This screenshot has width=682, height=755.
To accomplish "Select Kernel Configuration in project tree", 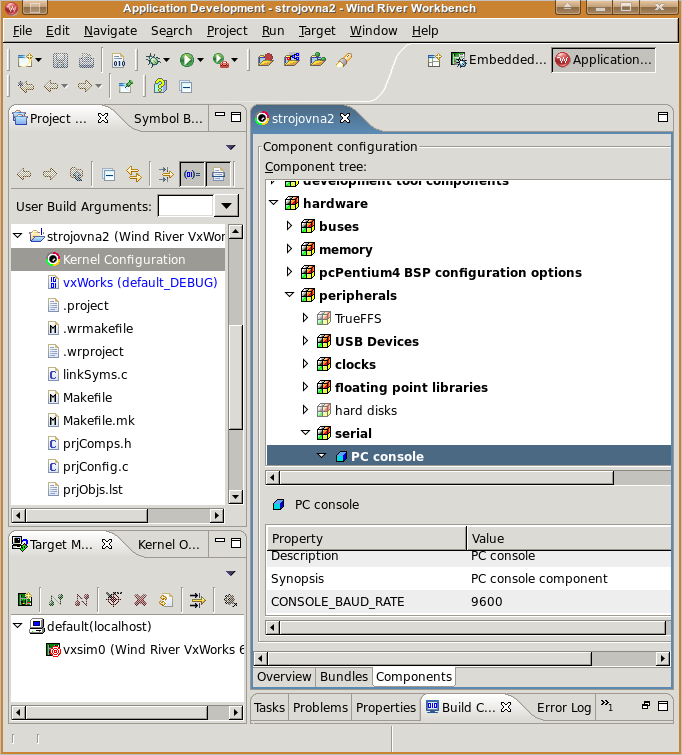I will (118, 259).
